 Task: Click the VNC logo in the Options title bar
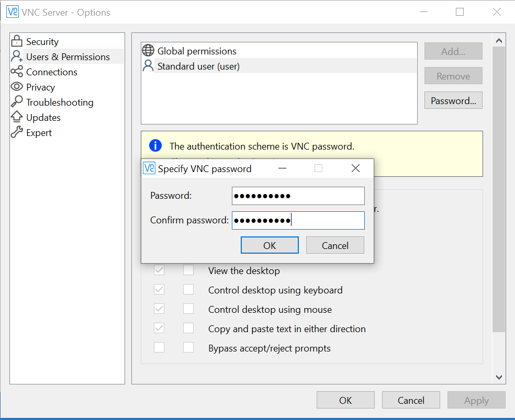click(13, 12)
